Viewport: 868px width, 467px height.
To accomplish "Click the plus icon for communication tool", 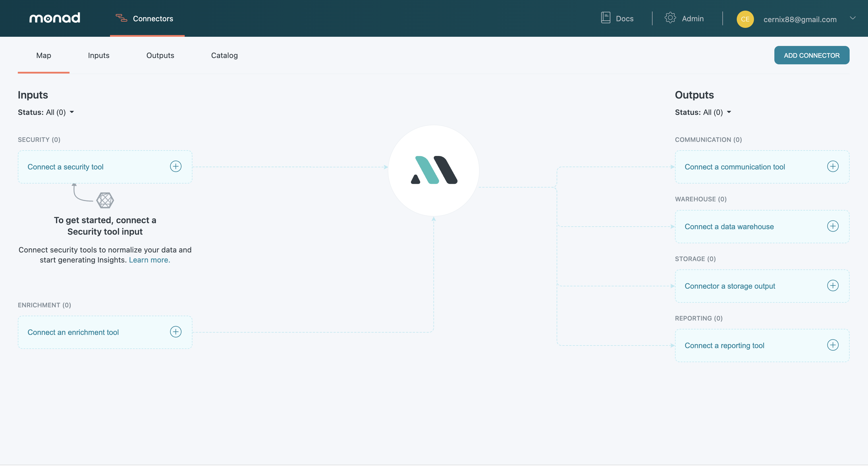I will click(833, 167).
